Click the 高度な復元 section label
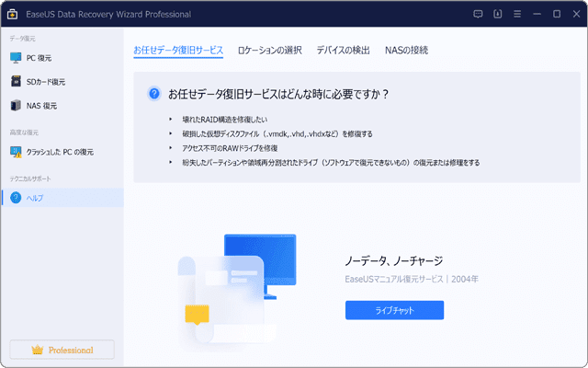588x368 pixels. click(24, 132)
